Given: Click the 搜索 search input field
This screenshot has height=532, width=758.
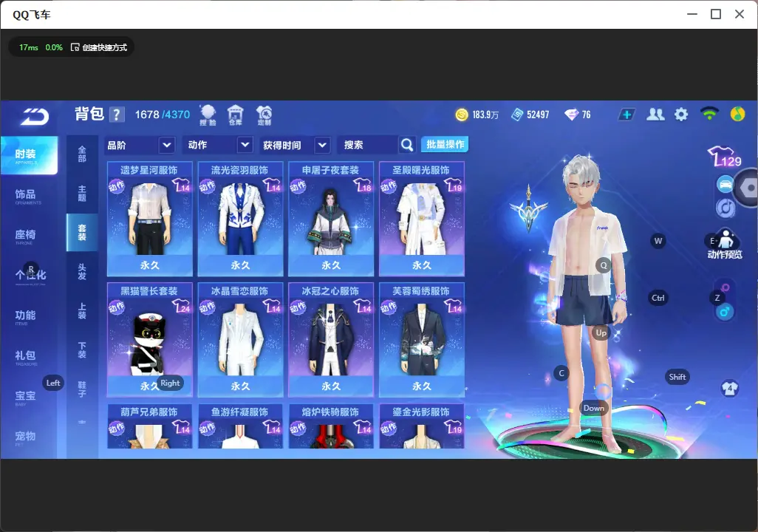Looking at the screenshot, I should (369, 145).
